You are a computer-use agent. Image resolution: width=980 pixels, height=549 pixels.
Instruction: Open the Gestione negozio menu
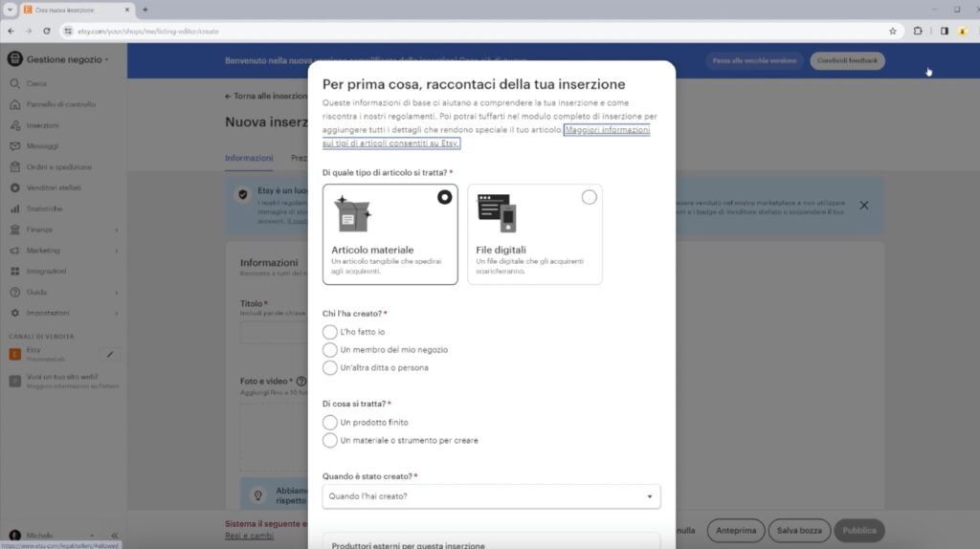(68, 59)
